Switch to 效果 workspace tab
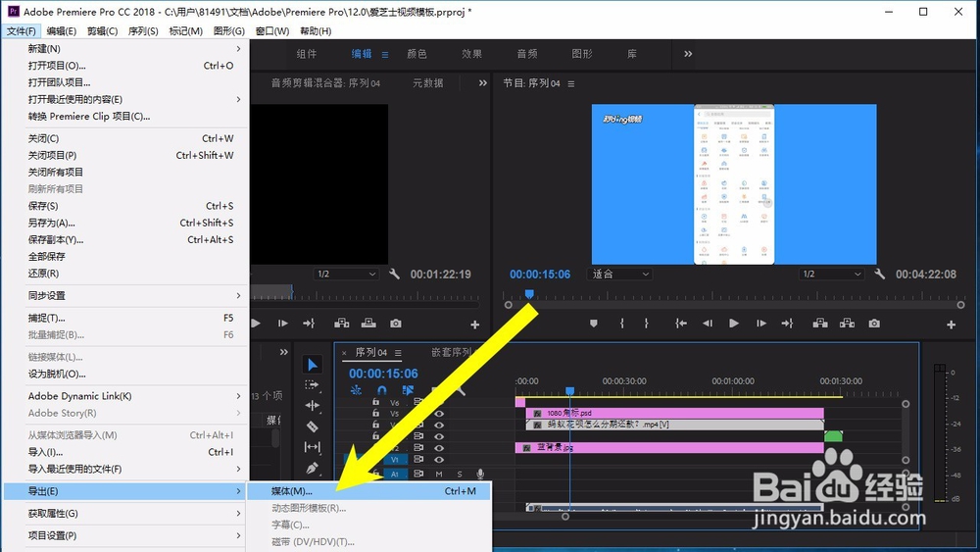 tap(472, 54)
